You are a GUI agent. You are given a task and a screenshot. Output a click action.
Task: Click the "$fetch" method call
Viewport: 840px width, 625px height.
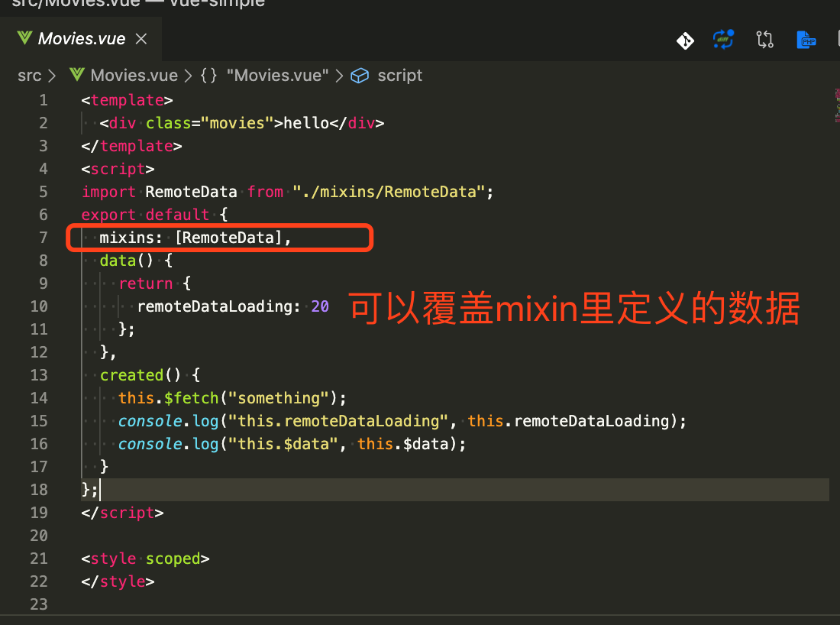click(191, 398)
